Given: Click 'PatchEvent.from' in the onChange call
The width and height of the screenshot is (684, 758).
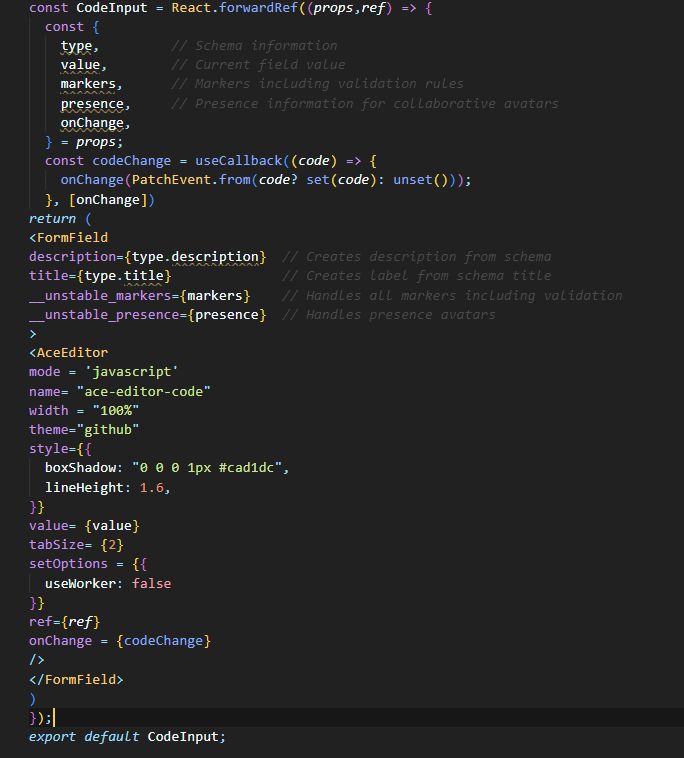Looking at the screenshot, I should pos(191,180).
